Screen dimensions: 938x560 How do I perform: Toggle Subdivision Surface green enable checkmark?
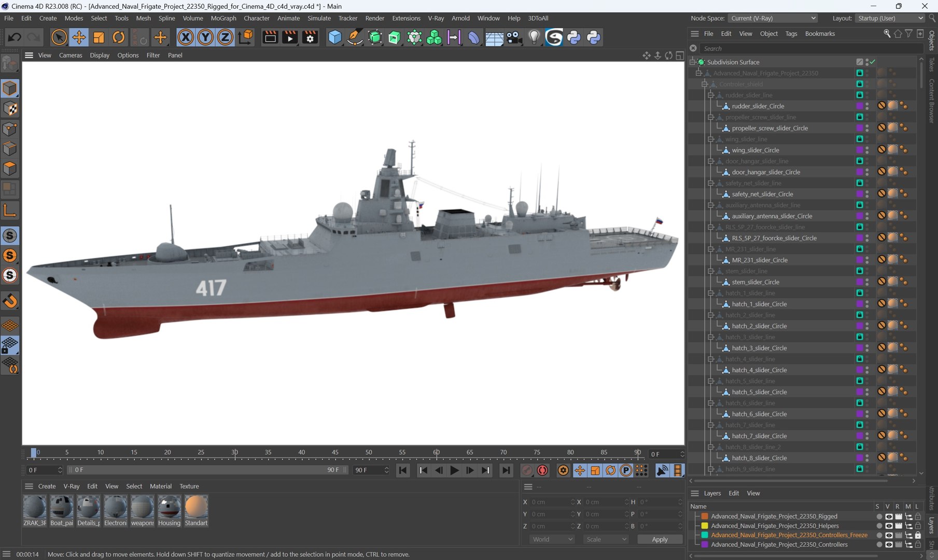[x=873, y=62]
